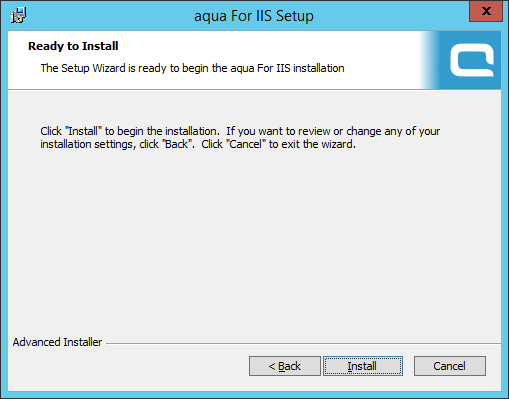Open the installer system menu icon
This screenshot has width=509, height=399.
(x=18, y=15)
